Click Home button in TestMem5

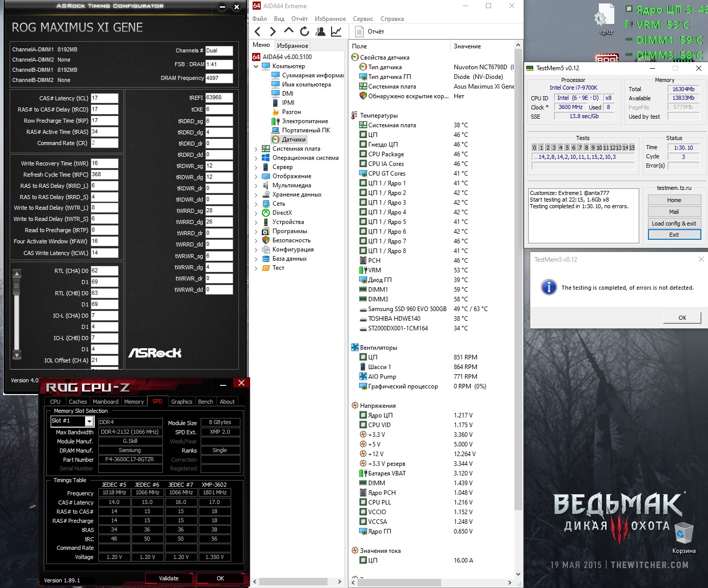pos(674,200)
